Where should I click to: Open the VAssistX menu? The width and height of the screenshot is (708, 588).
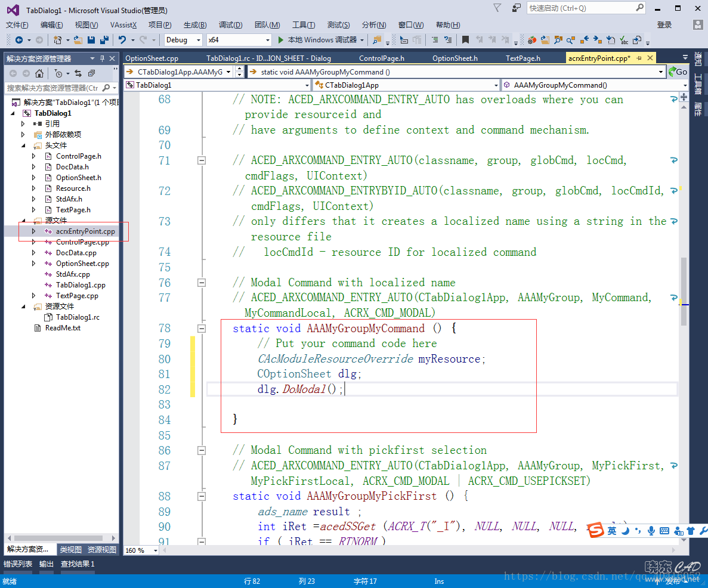pos(123,25)
